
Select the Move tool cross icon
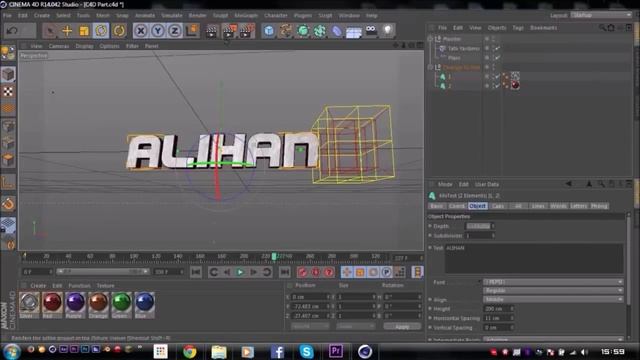tap(67, 31)
